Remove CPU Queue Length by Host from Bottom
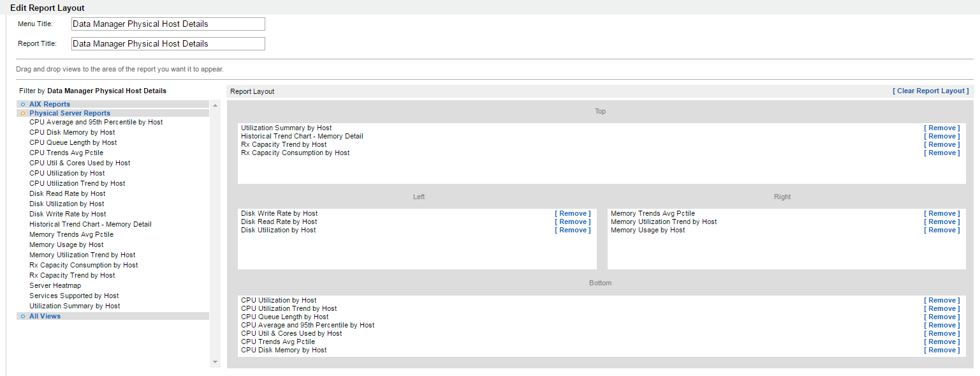Image resolution: width=980 pixels, height=376 pixels. pyautogui.click(x=942, y=317)
